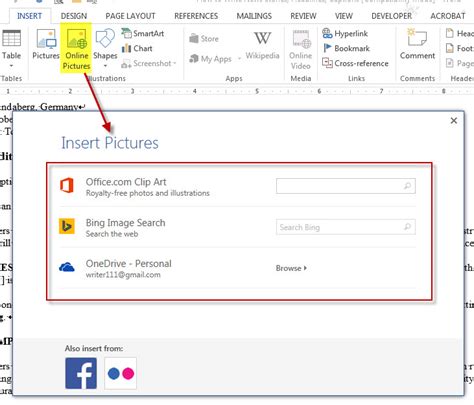Click the Bing Image Search title
This screenshot has height=405, width=474.
(125, 223)
